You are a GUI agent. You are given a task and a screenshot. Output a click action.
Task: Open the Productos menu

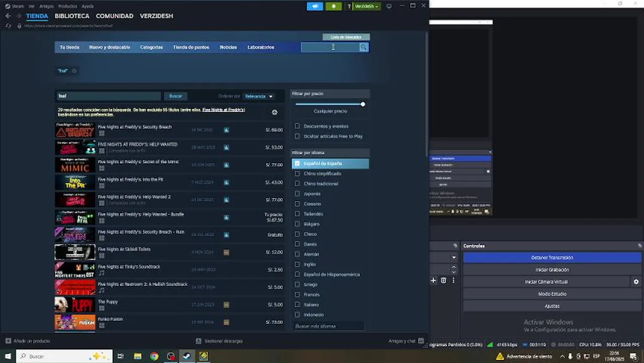(68, 6)
